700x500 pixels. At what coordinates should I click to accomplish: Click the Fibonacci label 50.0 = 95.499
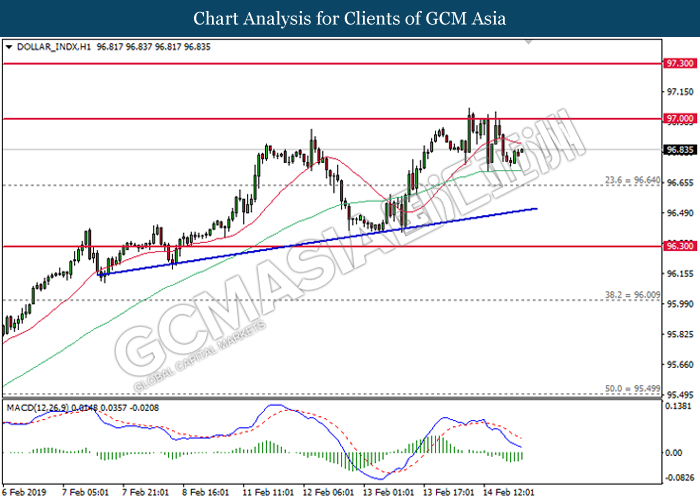coord(632,388)
